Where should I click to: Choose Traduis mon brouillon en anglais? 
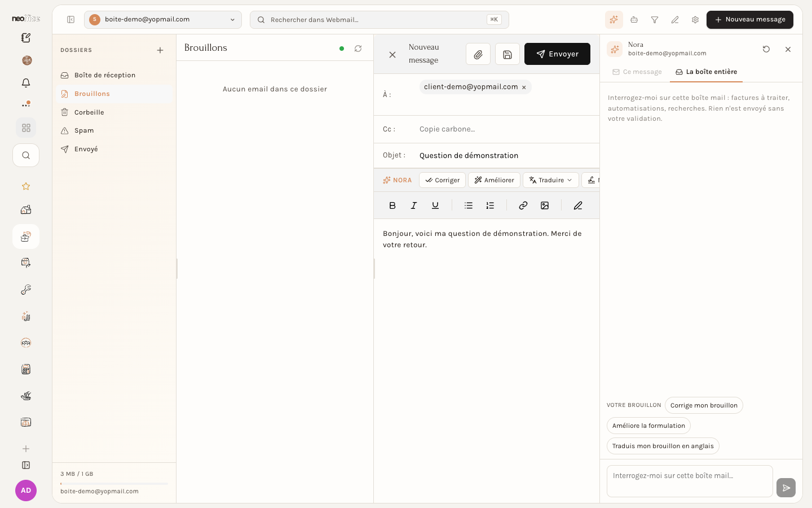663,446
